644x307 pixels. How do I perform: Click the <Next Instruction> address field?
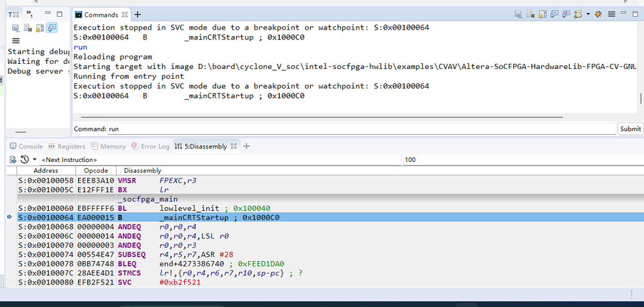coord(220,159)
